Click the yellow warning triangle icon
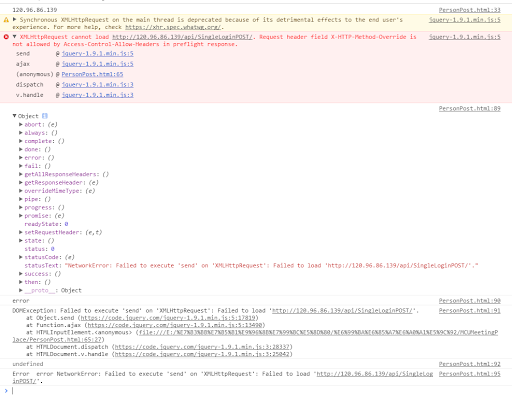The width and height of the screenshot is (512, 396). [x=6, y=20]
